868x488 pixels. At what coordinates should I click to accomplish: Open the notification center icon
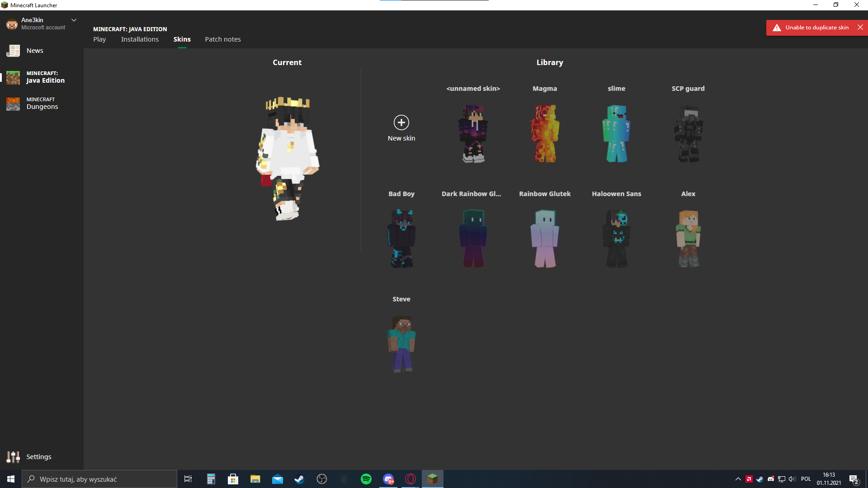[854, 479]
